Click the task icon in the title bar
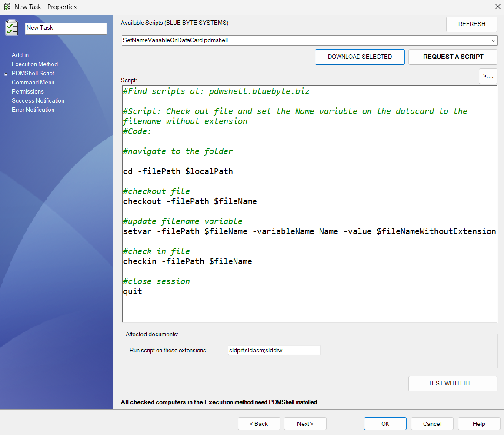Image resolution: width=504 pixels, height=435 pixels. (6, 7)
